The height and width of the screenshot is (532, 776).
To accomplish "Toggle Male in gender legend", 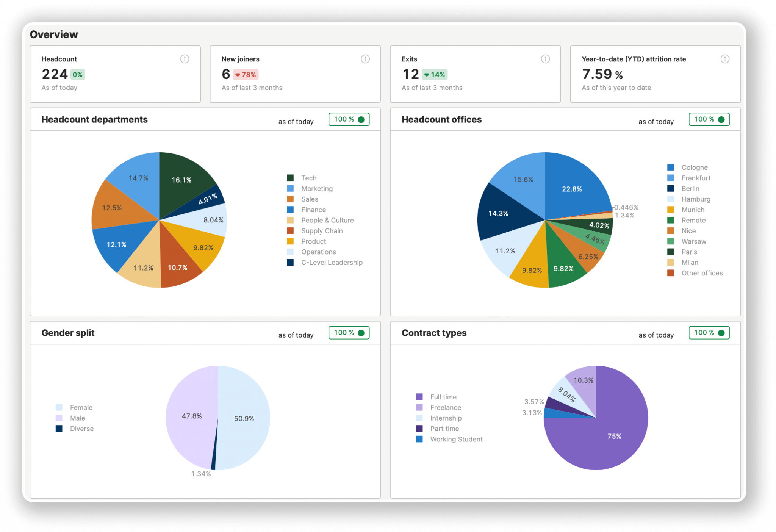I will pos(71,418).
